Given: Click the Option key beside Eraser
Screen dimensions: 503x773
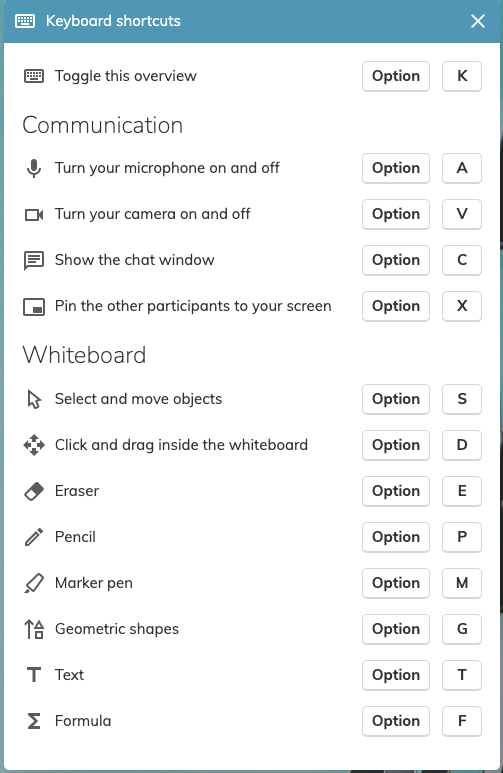Looking at the screenshot, I should point(395,491).
